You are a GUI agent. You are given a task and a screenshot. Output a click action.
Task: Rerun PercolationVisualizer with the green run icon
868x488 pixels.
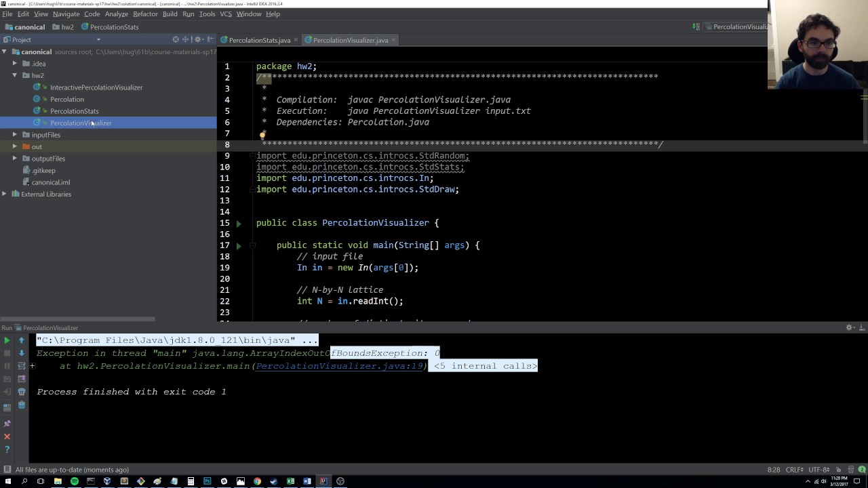click(7, 340)
